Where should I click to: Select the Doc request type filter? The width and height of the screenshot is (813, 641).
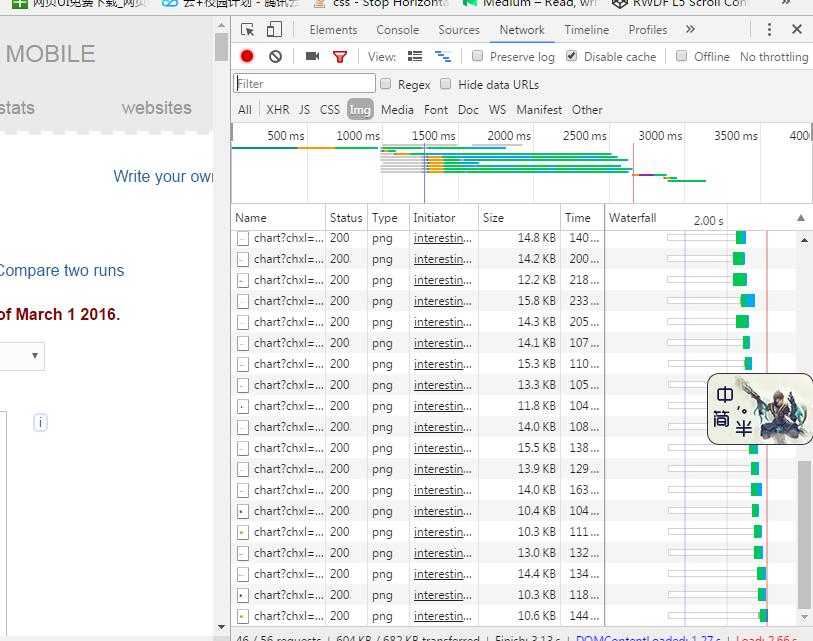point(468,110)
